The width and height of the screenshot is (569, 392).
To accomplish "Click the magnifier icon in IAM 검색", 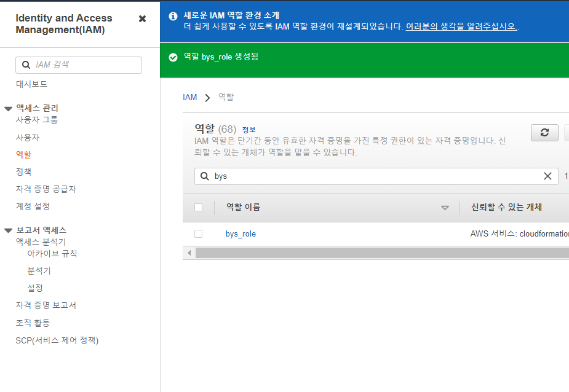I will 26,65.
